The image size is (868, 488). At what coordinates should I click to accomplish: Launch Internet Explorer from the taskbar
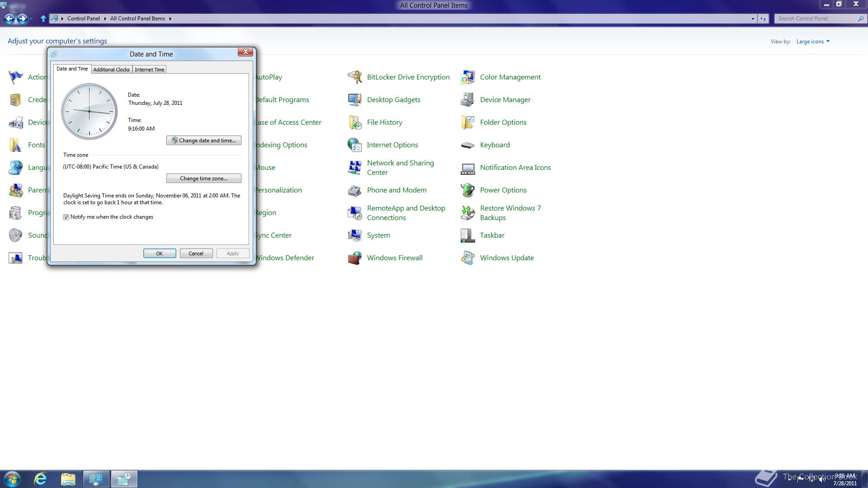tap(41, 479)
